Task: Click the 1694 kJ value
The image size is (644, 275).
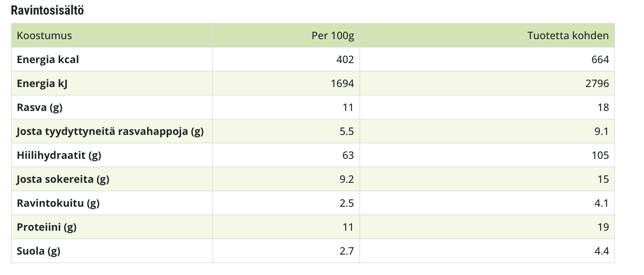Action: click(x=342, y=83)
